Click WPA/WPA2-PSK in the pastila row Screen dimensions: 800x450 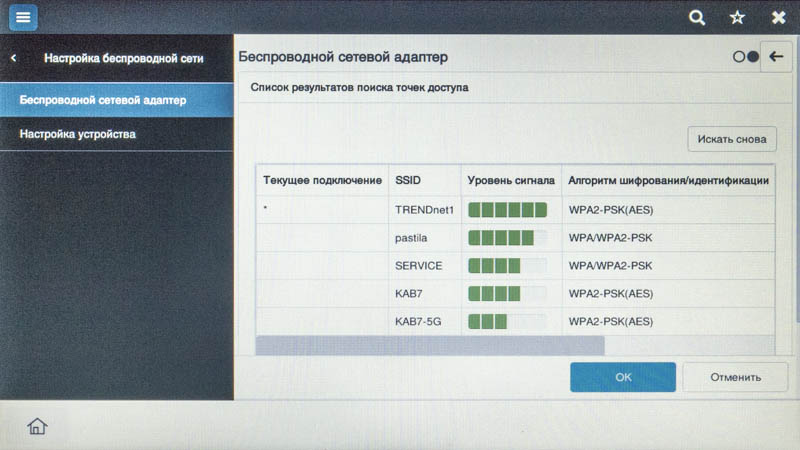pyautogui.click(x=610, y=238)
